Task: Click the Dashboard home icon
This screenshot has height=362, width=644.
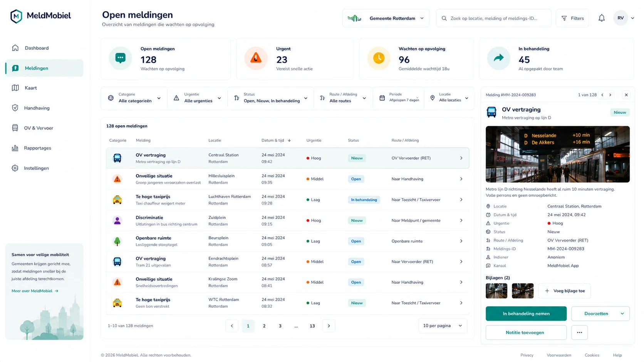Action: pyautogui.click(x=15, y=48)
